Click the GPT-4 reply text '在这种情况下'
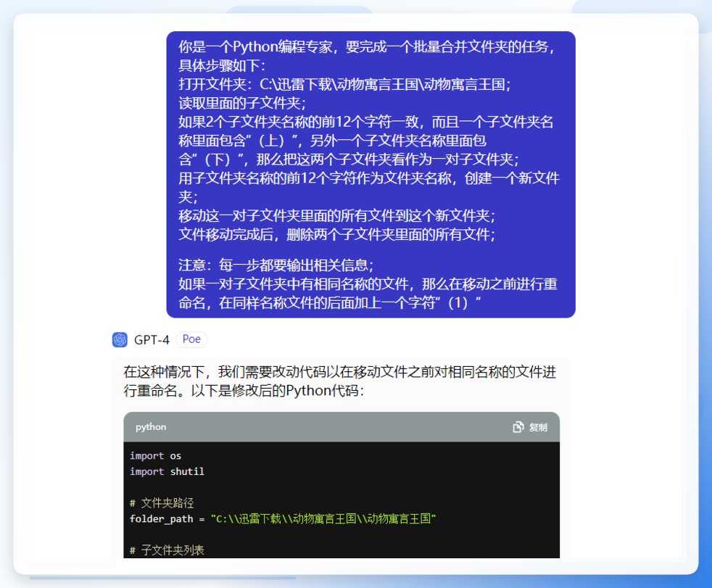The image size is (712, 588). coord(164,372)
